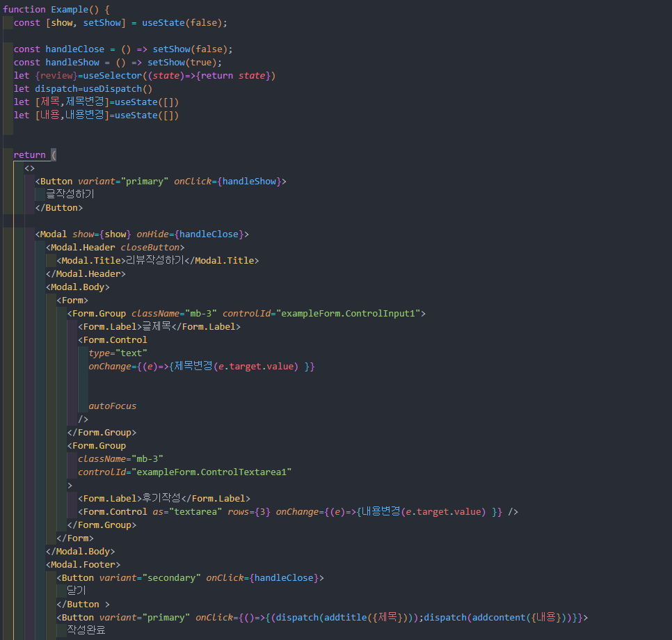Screen dimensions: 672x640
Task: Click the "</Modal.Body>" closing tag
Action: pyautogui.click(x=80, y=552)
